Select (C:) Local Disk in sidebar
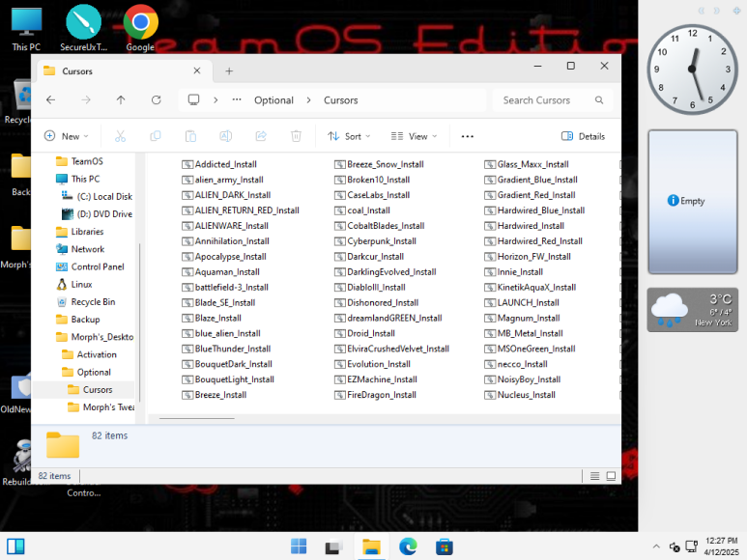The width and height of the screenshot is (747, 560). (x=98, y=197)
